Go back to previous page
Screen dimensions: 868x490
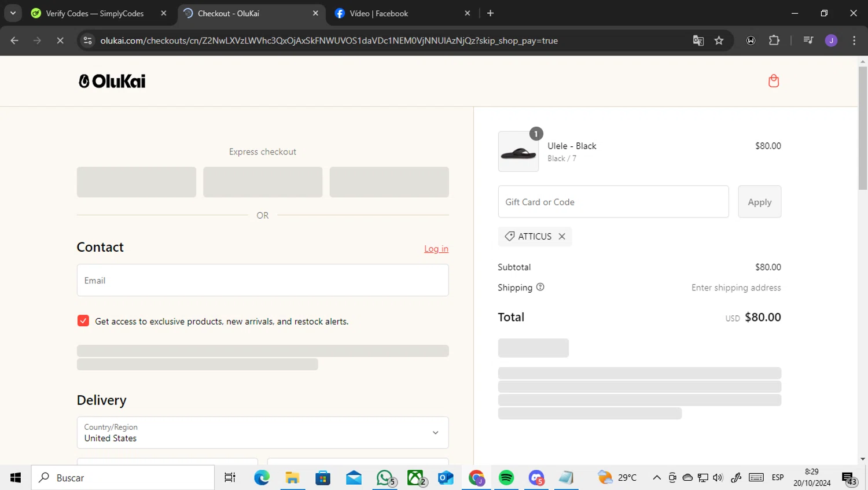pyautogui.click(x=14, y=40)
